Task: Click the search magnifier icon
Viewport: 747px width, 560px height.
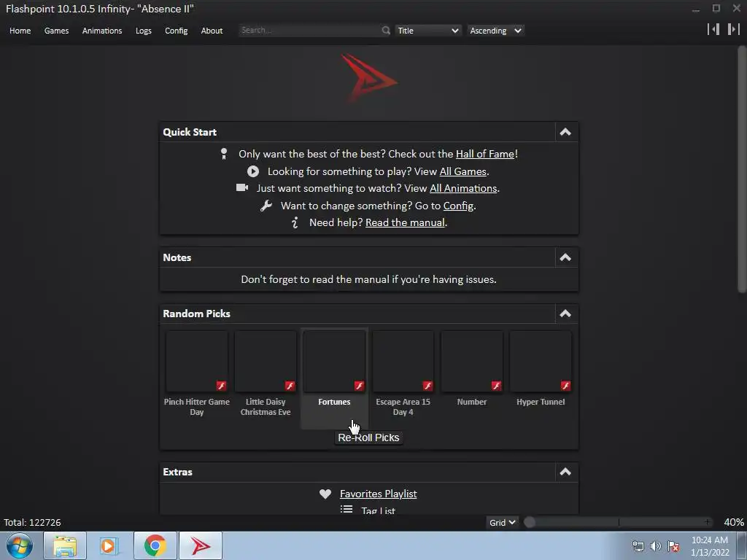Action: tap(386, 31)
